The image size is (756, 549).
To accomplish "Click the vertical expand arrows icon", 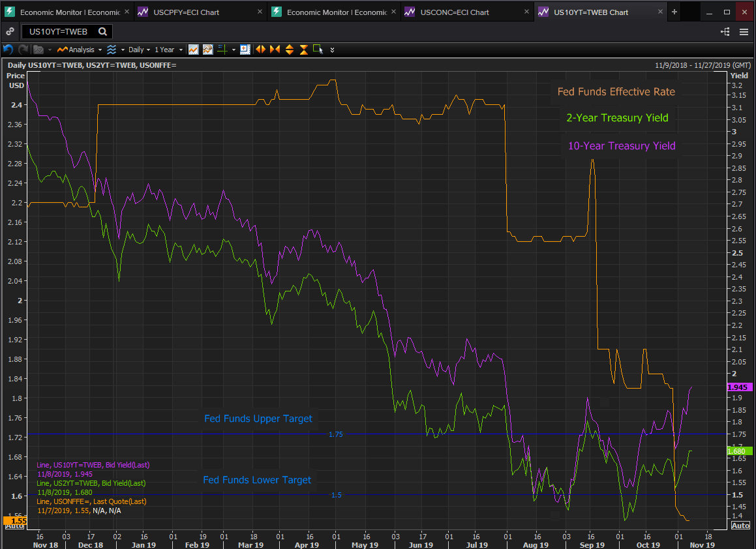I will (x=289, y=50).
